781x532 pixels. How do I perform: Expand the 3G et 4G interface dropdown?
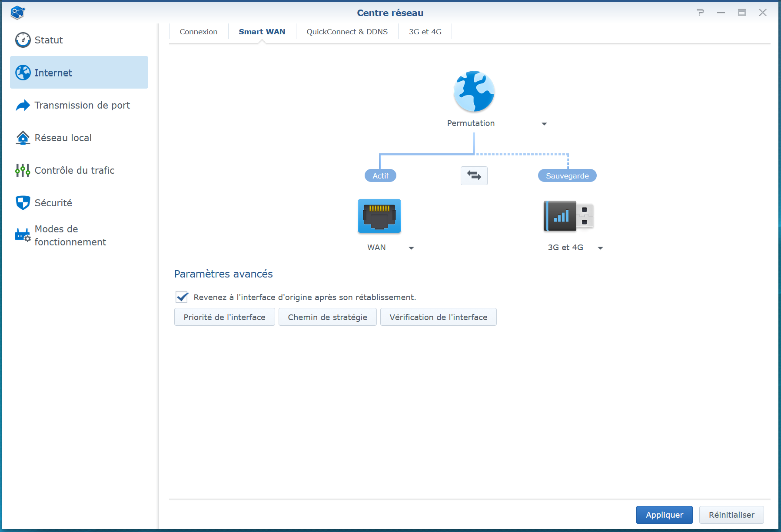600,248
